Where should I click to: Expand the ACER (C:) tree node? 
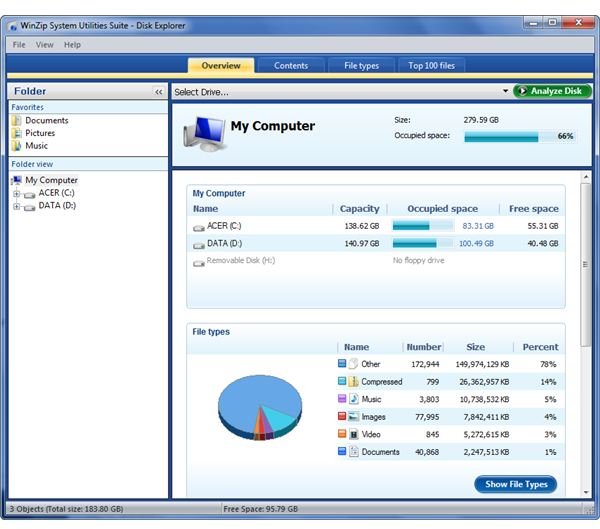pyautogui.click(x=16, y=193)
